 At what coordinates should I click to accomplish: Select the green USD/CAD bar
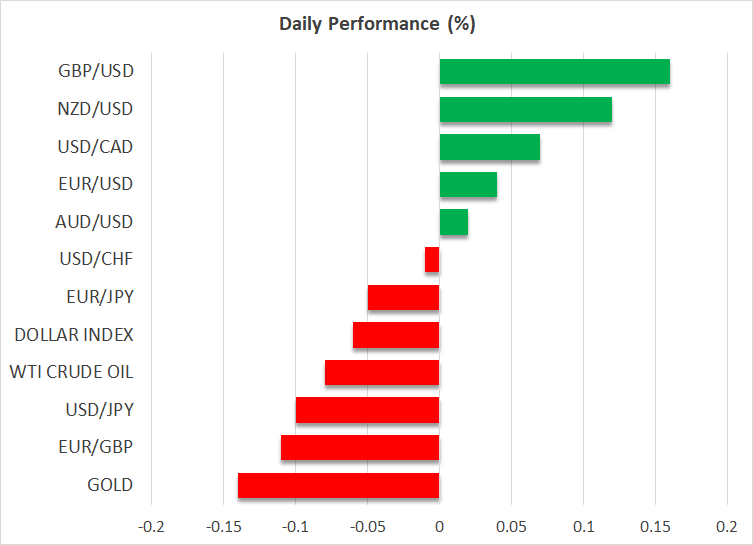[489, 147]
